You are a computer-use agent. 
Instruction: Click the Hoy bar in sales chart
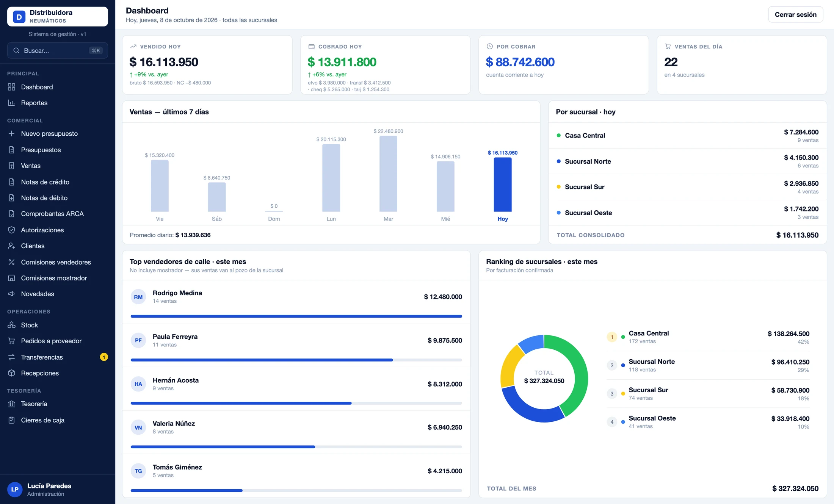503,185
